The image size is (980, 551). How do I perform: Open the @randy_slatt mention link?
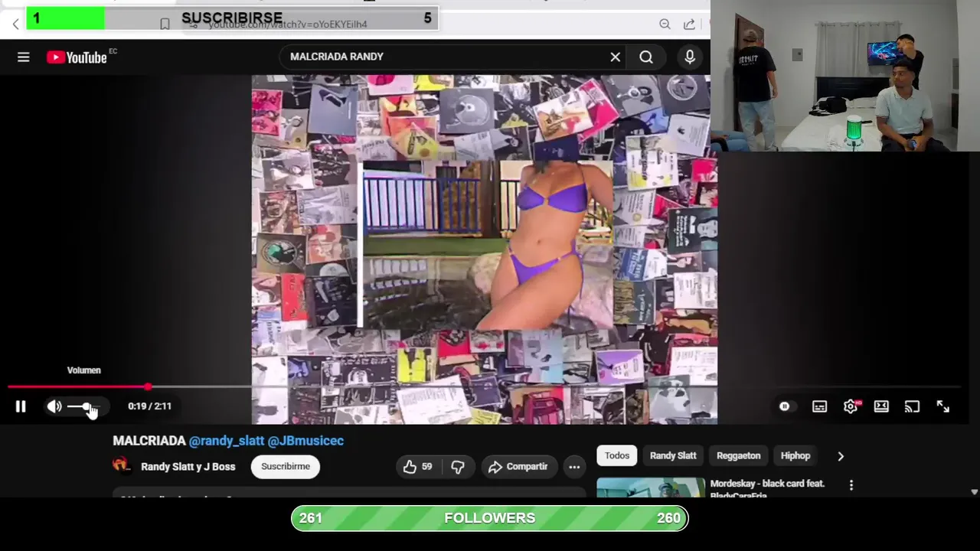click(227, 441)
